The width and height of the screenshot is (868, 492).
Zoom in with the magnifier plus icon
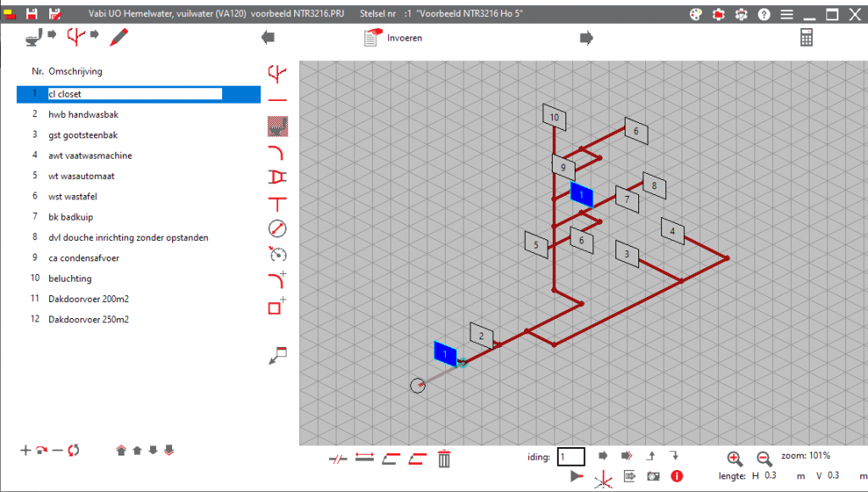click(735, 458)
